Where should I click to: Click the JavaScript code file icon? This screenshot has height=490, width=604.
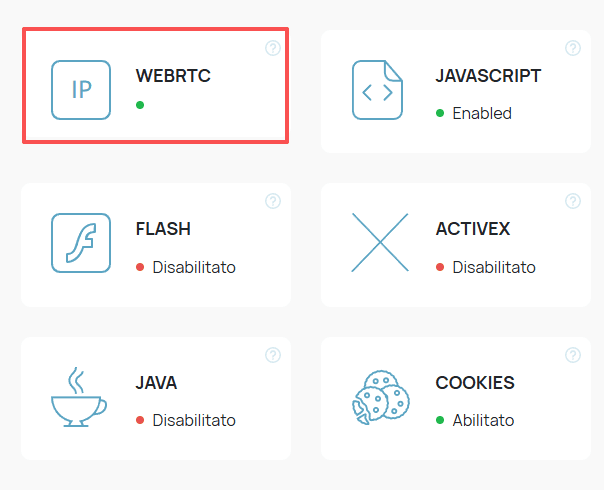(x=377, y=91)
